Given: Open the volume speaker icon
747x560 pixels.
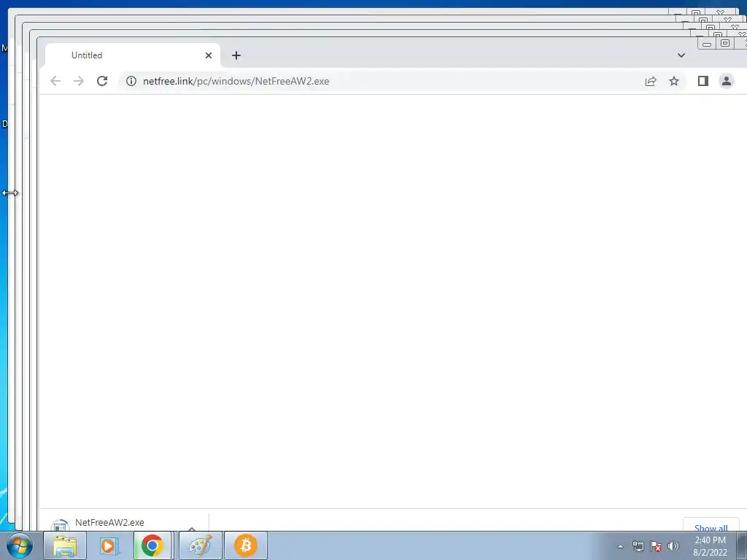Looking at the screenshot, I should coord(673,546).
